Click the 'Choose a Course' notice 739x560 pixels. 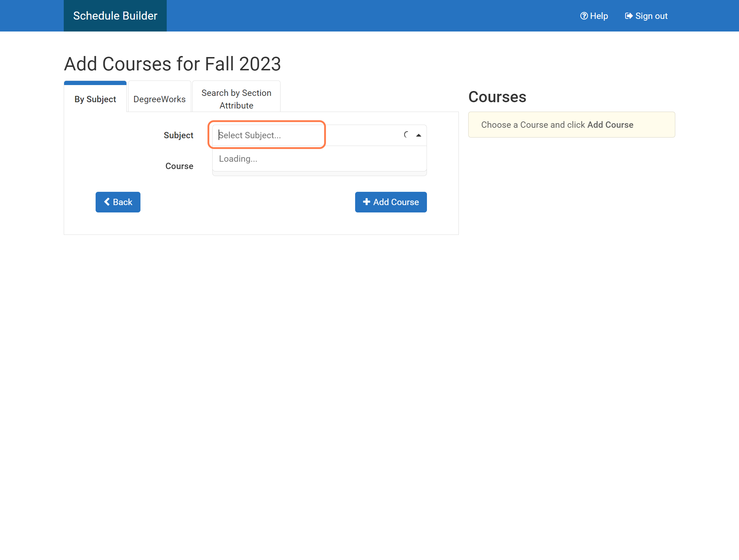(572, 125)
